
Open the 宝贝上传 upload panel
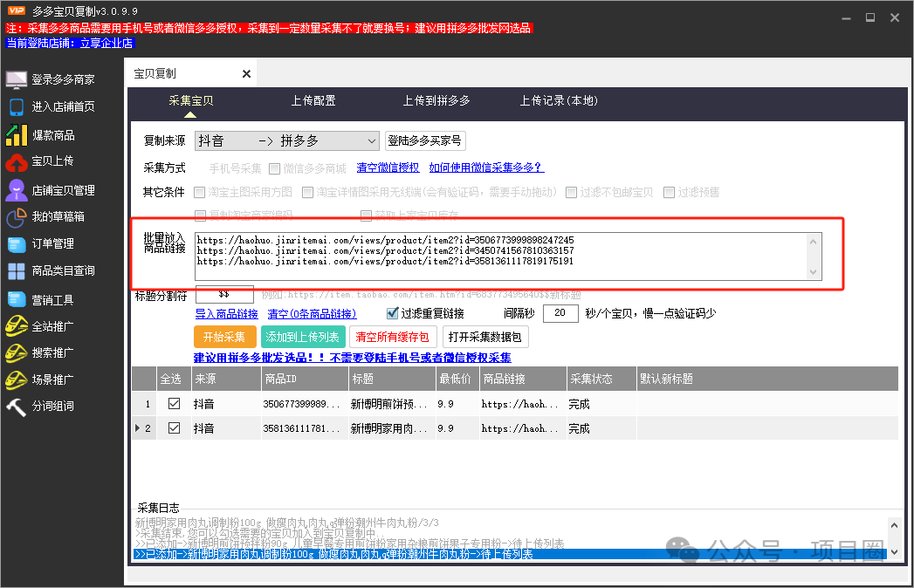61,162
